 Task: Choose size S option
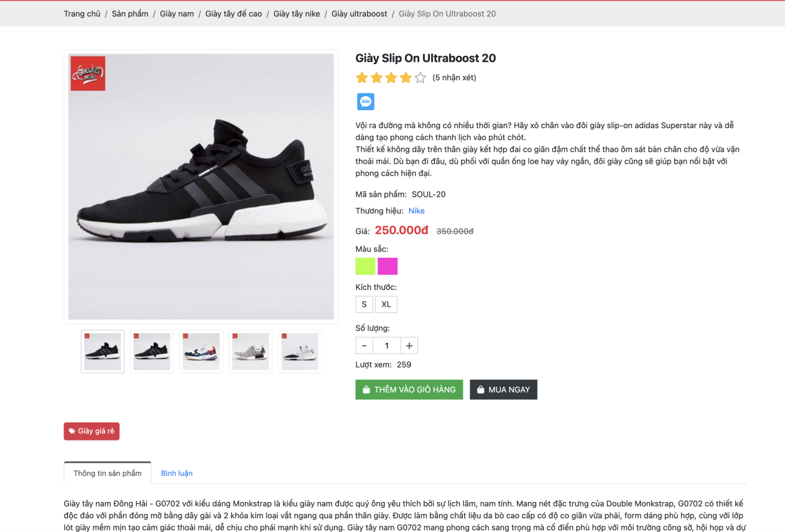click(x=364, y=304)
